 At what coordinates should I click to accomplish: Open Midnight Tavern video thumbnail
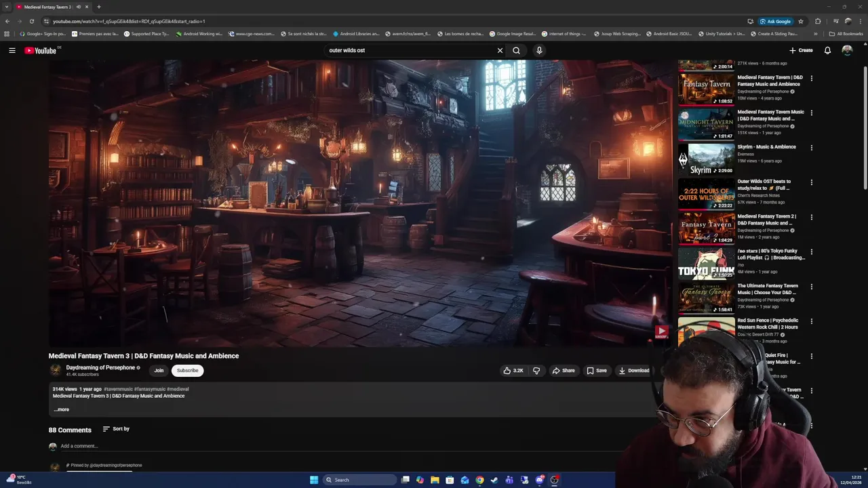coord(706,125)
